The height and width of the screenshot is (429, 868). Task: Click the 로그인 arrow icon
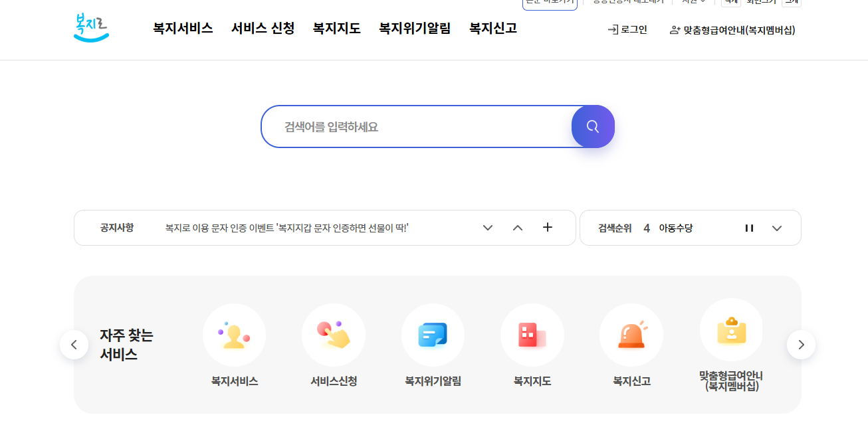613,30
